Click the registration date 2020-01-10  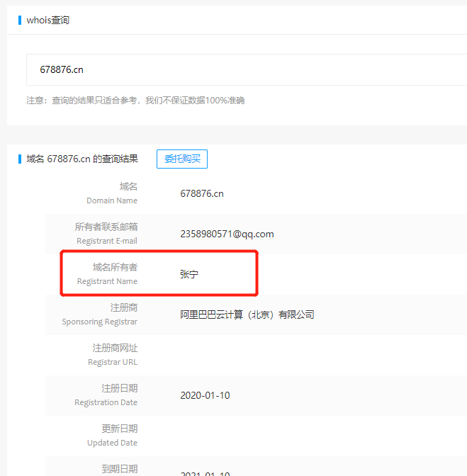coord(205,395)
